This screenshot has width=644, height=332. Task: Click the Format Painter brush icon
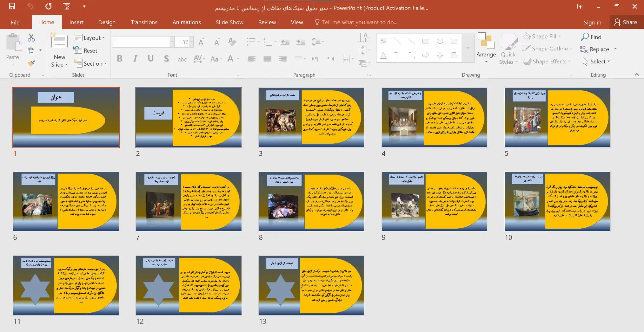point(31,63)
